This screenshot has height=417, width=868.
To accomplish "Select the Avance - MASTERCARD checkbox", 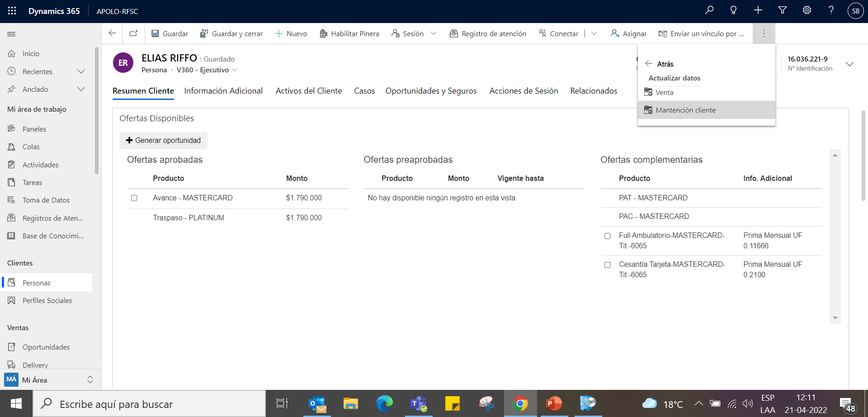I will [134, 198].
